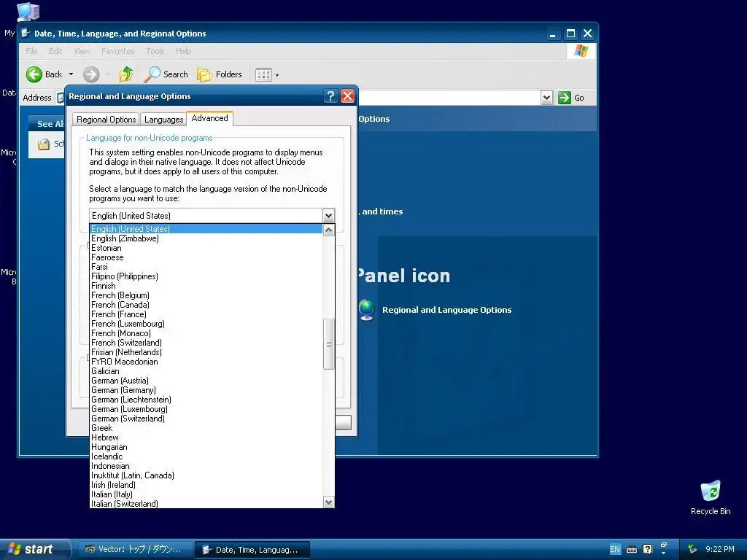Select Estonian in the list

pyautogui.click(x=206, y=248)
